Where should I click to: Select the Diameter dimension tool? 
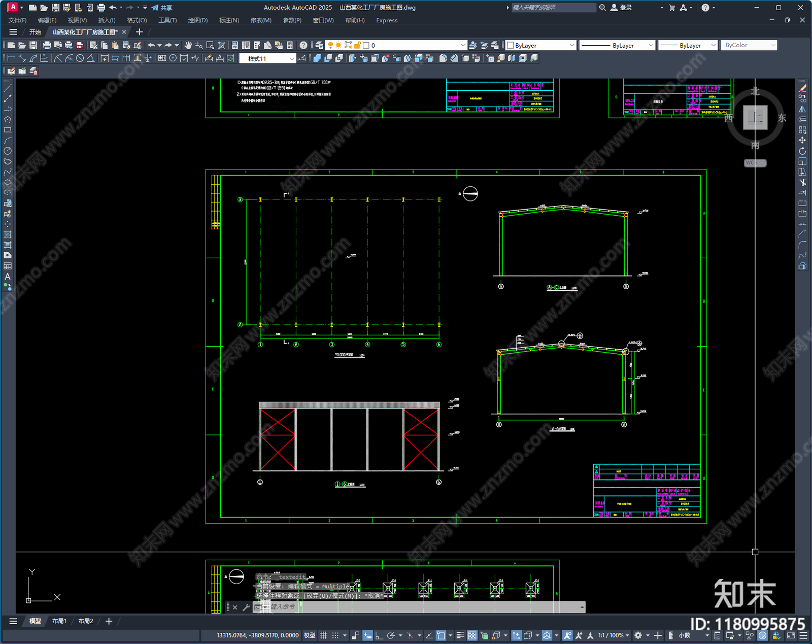click(x=80, y=58)
